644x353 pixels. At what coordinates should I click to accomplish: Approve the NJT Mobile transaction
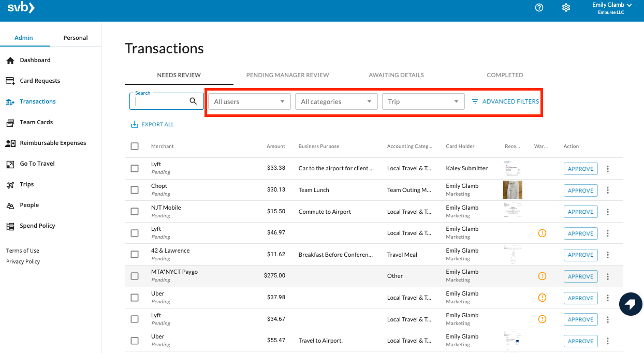click(x=580, y=212)
